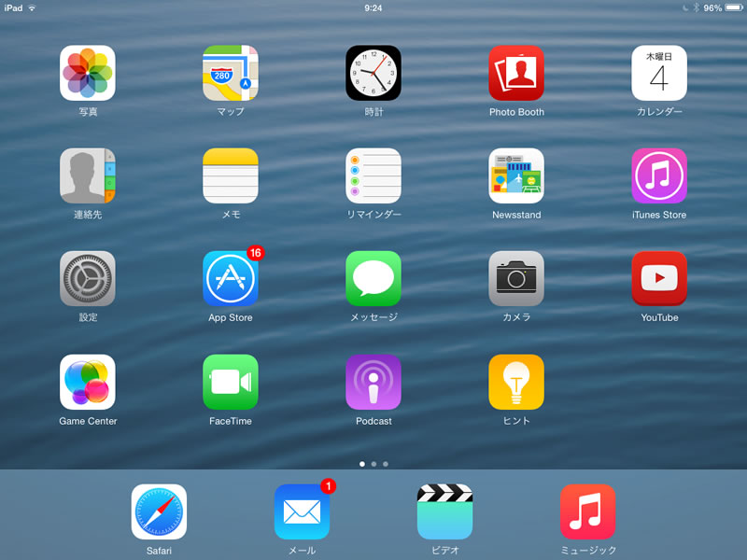Tap the App Store badge showing 16
Image resolution: width=747 pixels, height=560 pixels.
[x=255, y=253]
